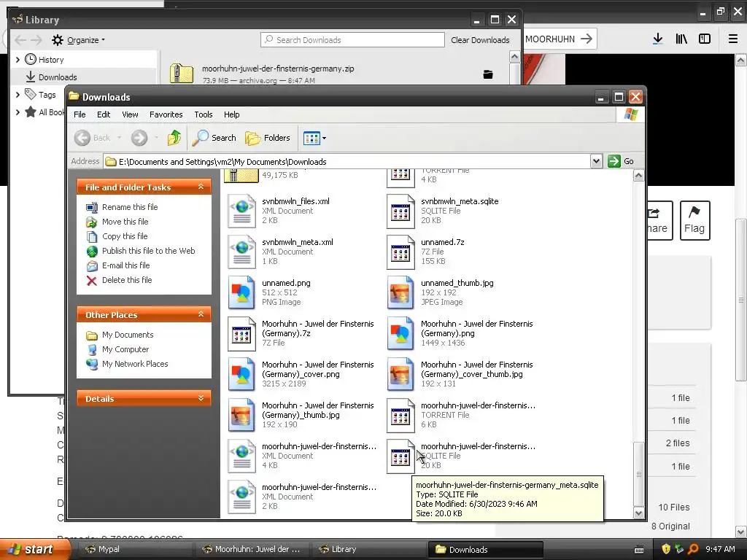Select unnamed_thumb.jpg image icon
This screenshot has width=747, height=560.
(x=400, y=292)
